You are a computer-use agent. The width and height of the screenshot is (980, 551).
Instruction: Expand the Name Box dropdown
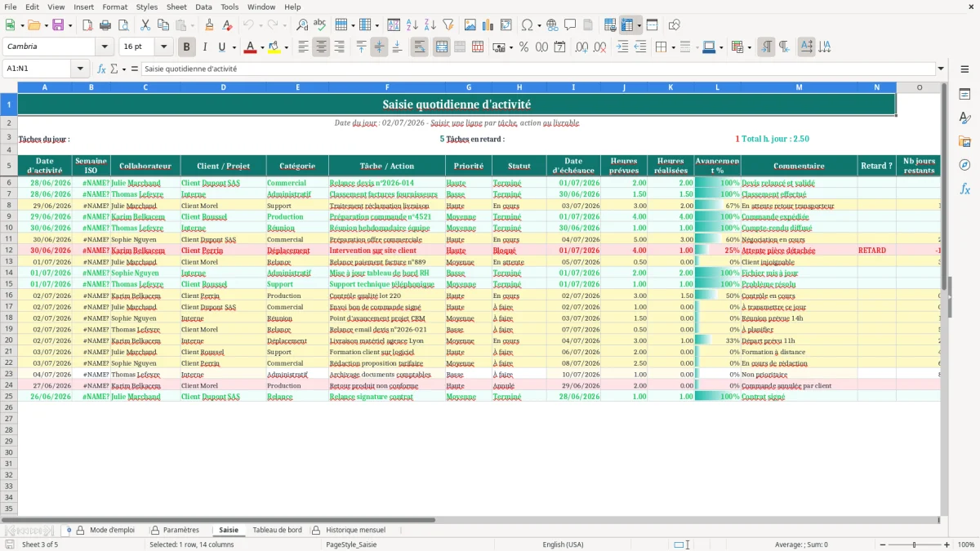click(x=81, y=69)
